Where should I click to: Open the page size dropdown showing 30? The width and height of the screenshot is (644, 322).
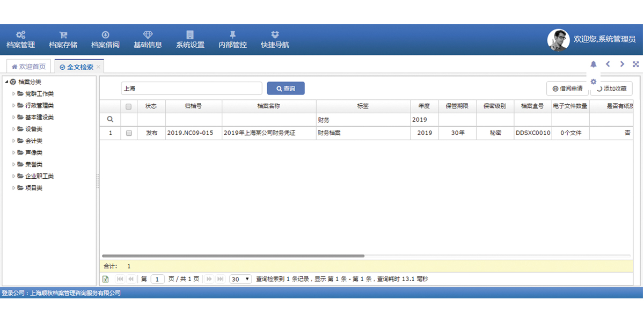(x=240, y=279)
